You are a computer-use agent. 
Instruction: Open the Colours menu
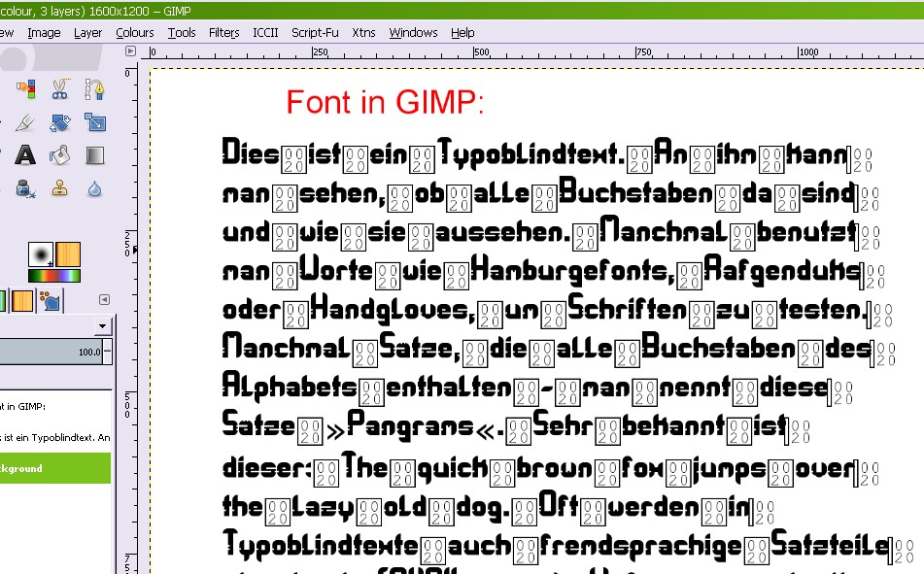135,33
